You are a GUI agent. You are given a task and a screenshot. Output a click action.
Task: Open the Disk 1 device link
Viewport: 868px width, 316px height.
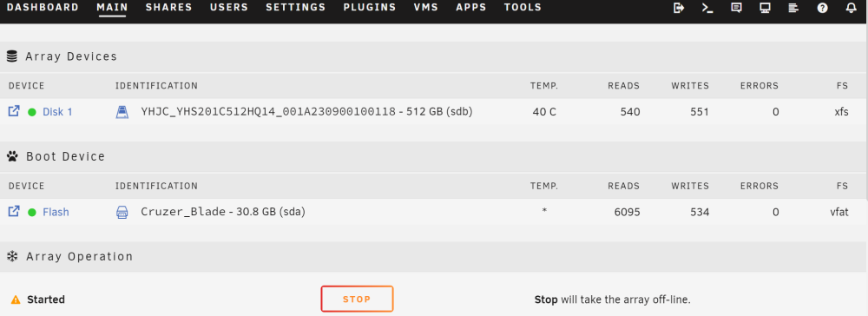coord(57,112)
